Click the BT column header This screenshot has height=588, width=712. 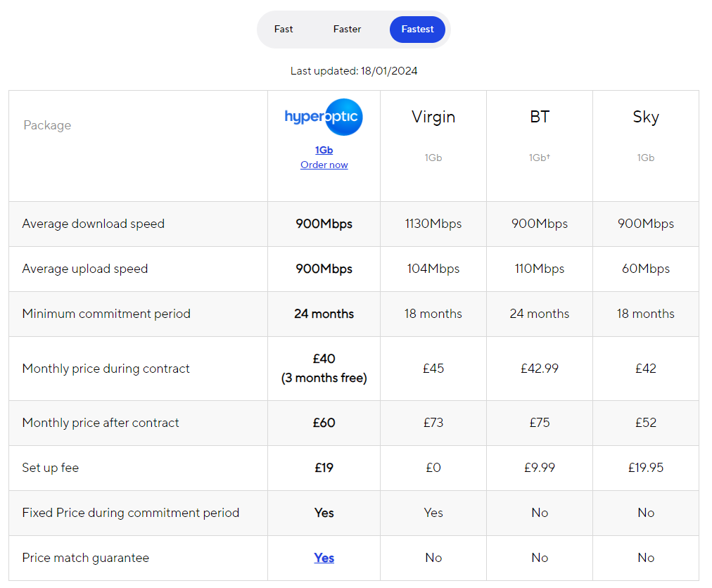click(x=540, y=117)
